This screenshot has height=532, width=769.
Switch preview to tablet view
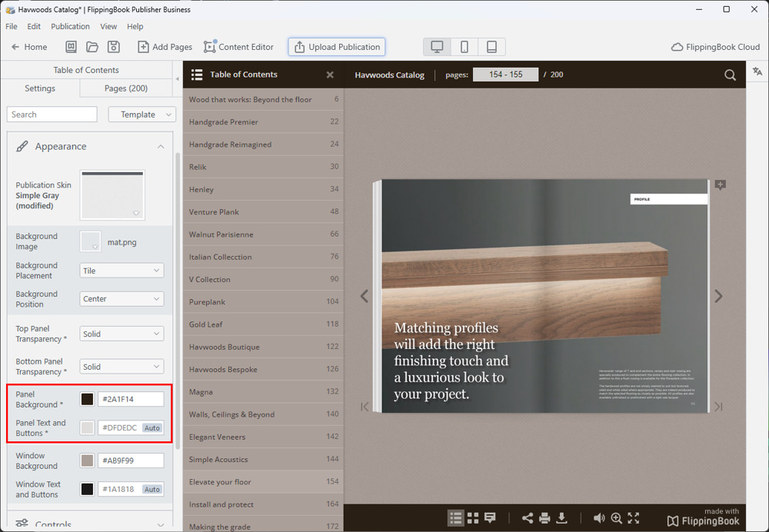click(491, 47)
